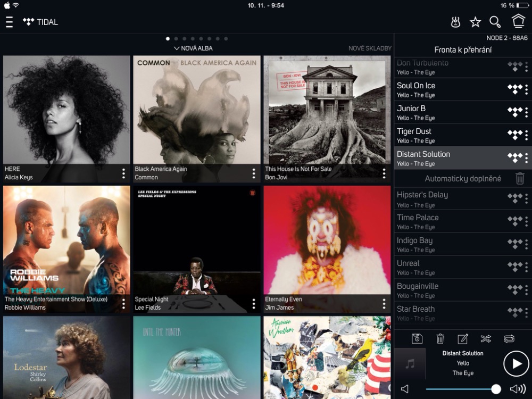This screenshot has width=532, height=399.
Task: Open the hamburger navigation menu
Action: pos(10,22)
